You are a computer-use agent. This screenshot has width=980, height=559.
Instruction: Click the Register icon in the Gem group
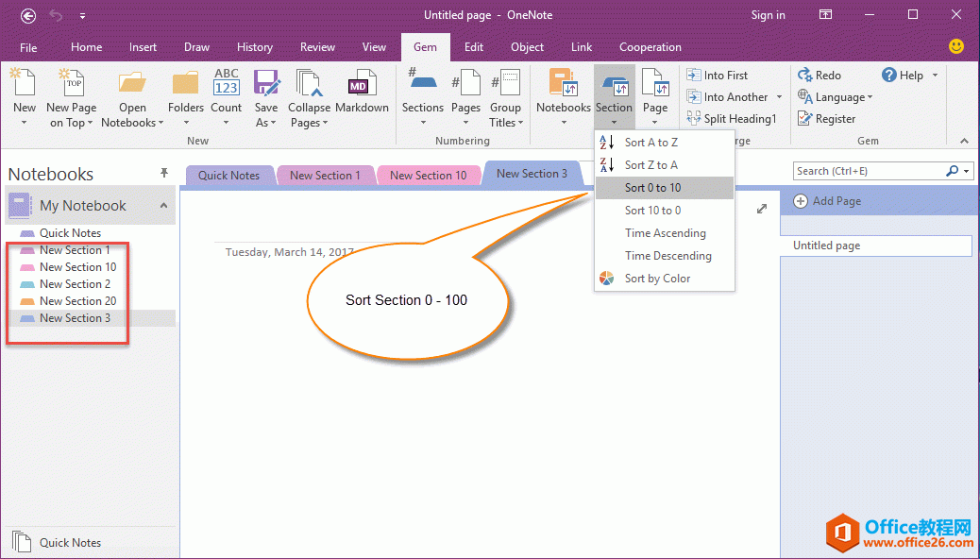[829, 118]
